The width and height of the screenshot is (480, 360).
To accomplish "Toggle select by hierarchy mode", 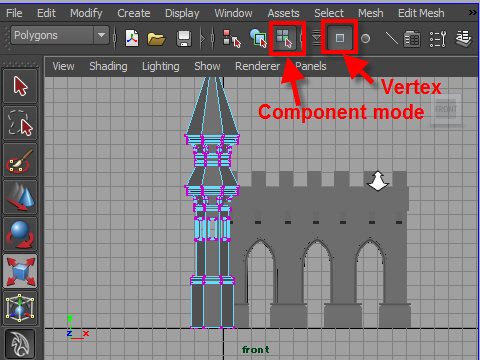I will pos(232,39).
